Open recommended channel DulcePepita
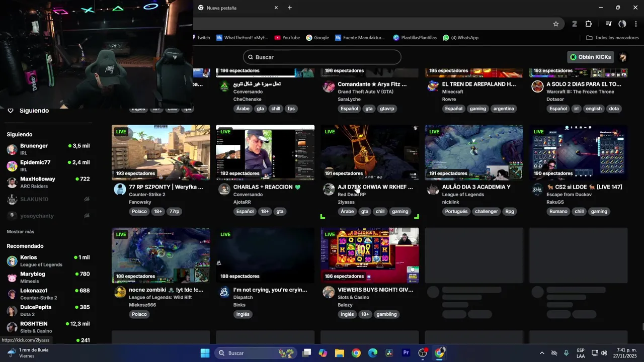The width and height of the screenshot is (644, 362). click(x=48, y=310)
